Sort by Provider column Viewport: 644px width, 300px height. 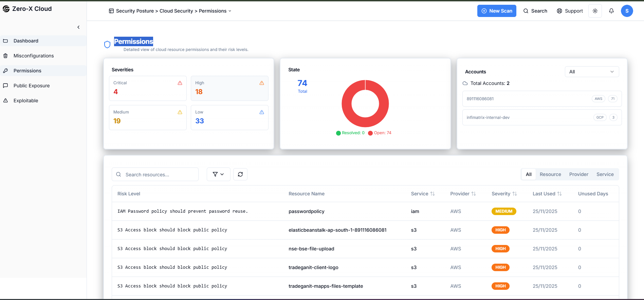pos(463,194)
